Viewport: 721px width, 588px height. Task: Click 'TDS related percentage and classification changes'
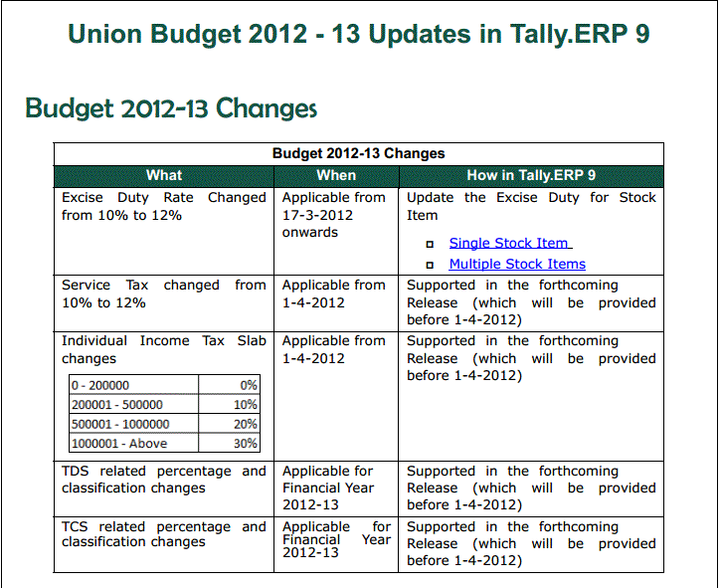click(164, 480)
